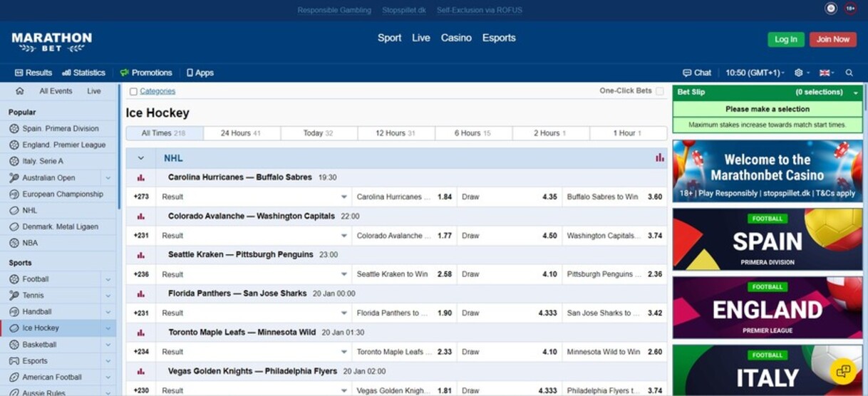Click the Marathon Bet logo

pos(52,41)
